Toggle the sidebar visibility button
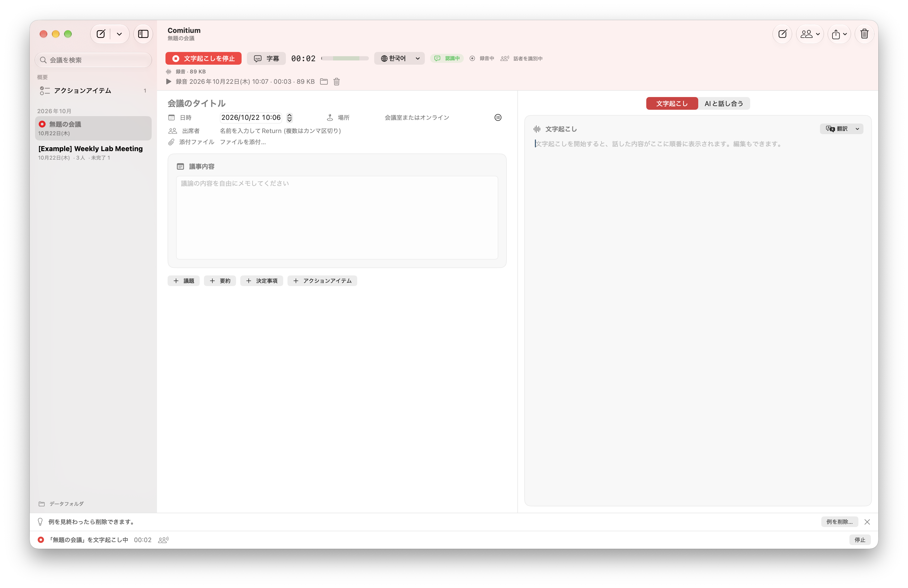 143,34
